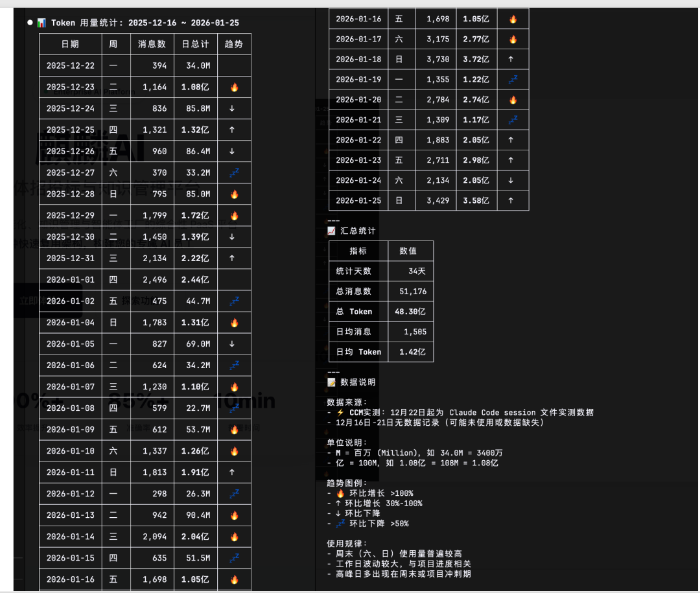The width and height of the screenshot is (700, 593).
Task: Click the up arrow in the trend legend
Action: click(338, 503)
